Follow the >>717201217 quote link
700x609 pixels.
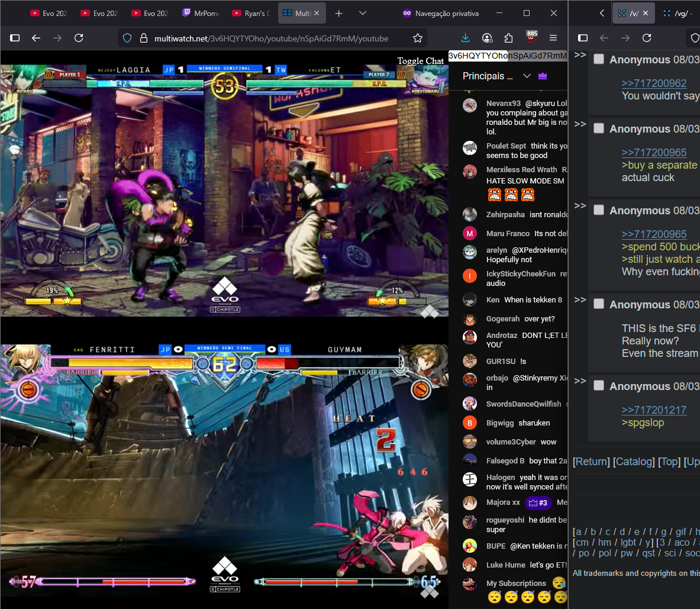(x=654, y=410)
